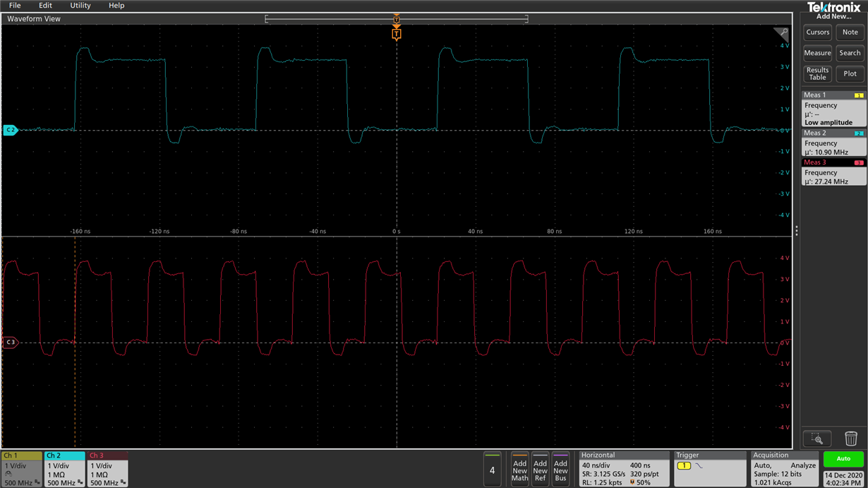Screen dimensions: 868x488
Task: Click Add New Ref
Action: click(540, 470)
